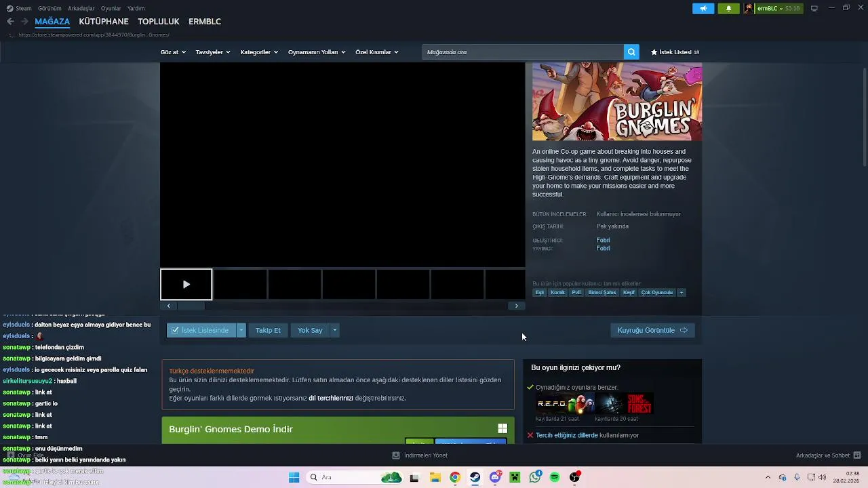868x488 pixels.
Task: Open WhatsApp from taskbar
Action: click(x=535, y=477)
